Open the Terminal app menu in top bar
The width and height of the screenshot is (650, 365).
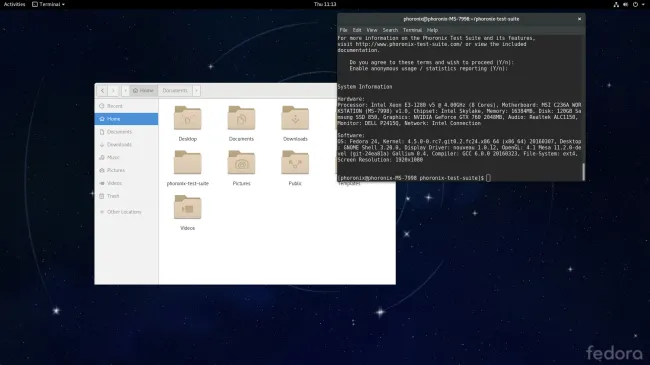pyautogui.click(x=49, y=4)
